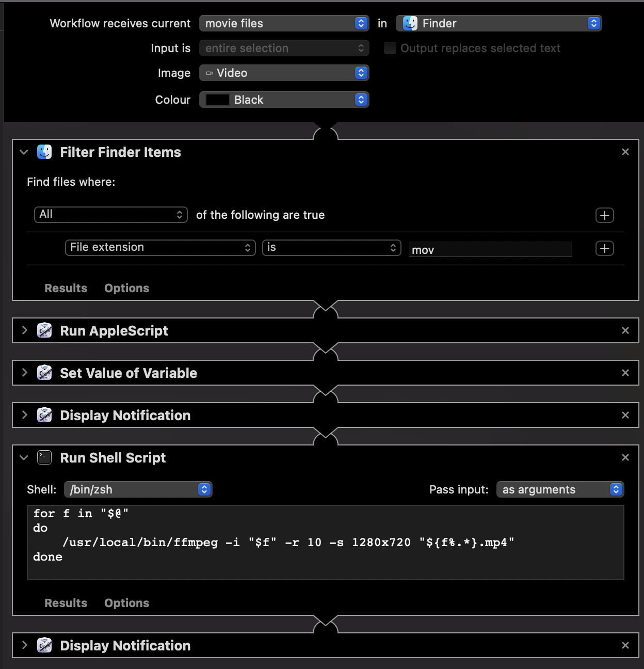644x669 pixels.
Task: Expand the first Display Notification action
Action: point(24,415)
